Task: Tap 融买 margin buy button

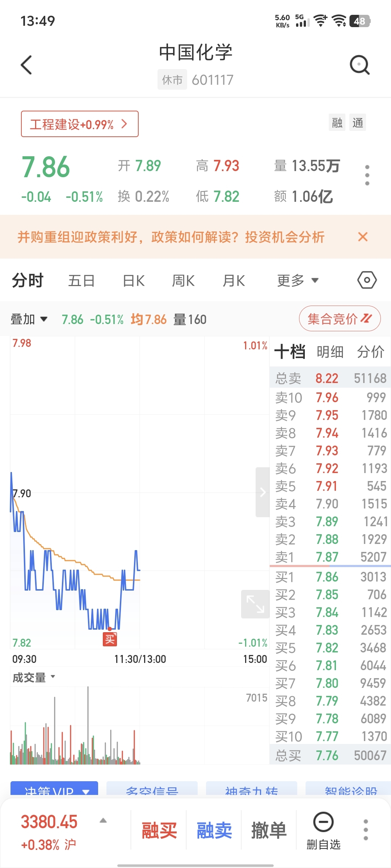Action: tap(159, 830)
